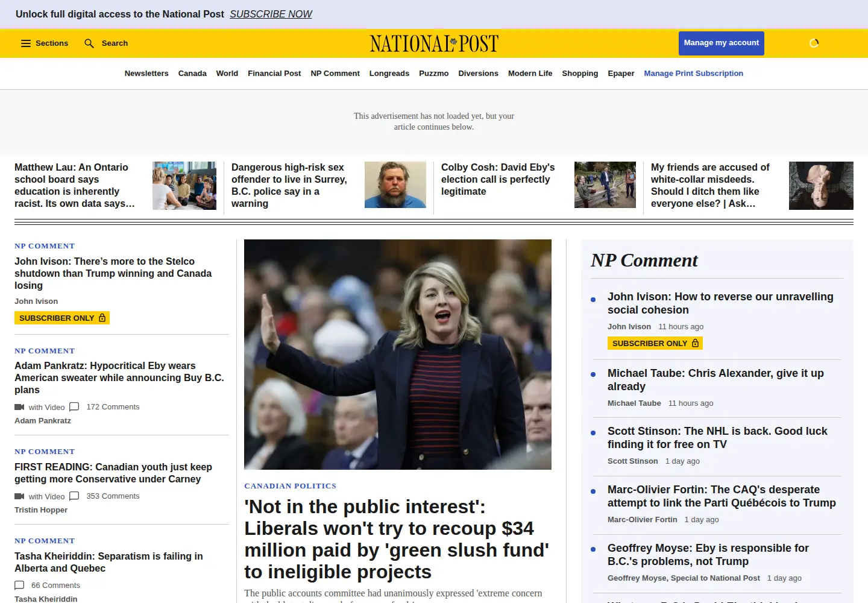Image resolution: width=868 pixels, height=603 pixels.
Task: Click Scott Stinson author name
Action: 633,461
